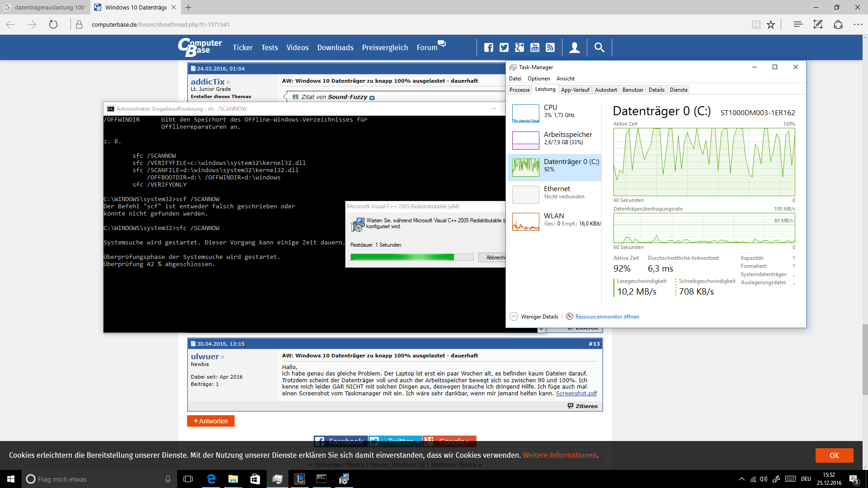Click the site search magnifier icon
This screenshot has width=868, height=488.
coord(599,47)
